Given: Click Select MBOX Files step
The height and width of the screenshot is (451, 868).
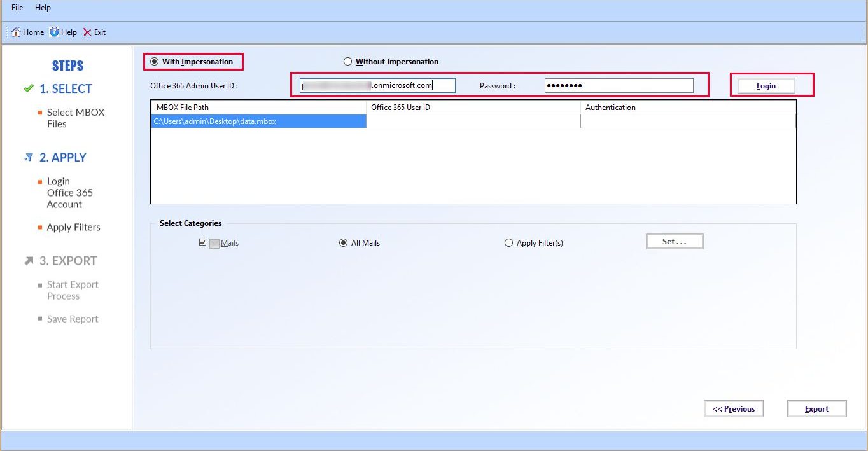Looking at the screenshot, I should (x=76, y=118).
